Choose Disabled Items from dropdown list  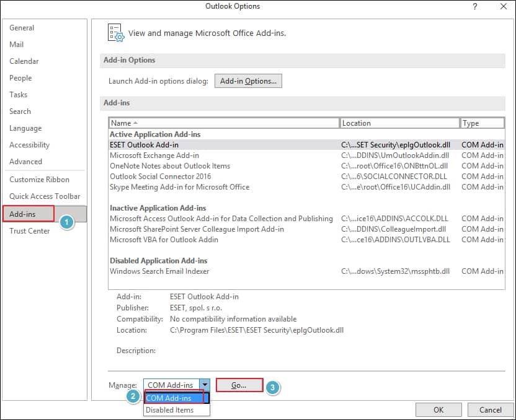tap(169, 409)
